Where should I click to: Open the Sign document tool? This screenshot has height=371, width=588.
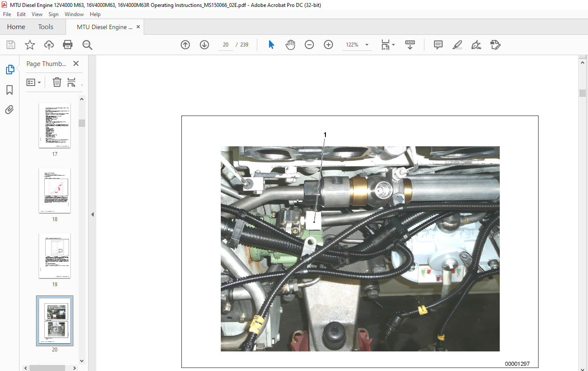tap(476, 45)
